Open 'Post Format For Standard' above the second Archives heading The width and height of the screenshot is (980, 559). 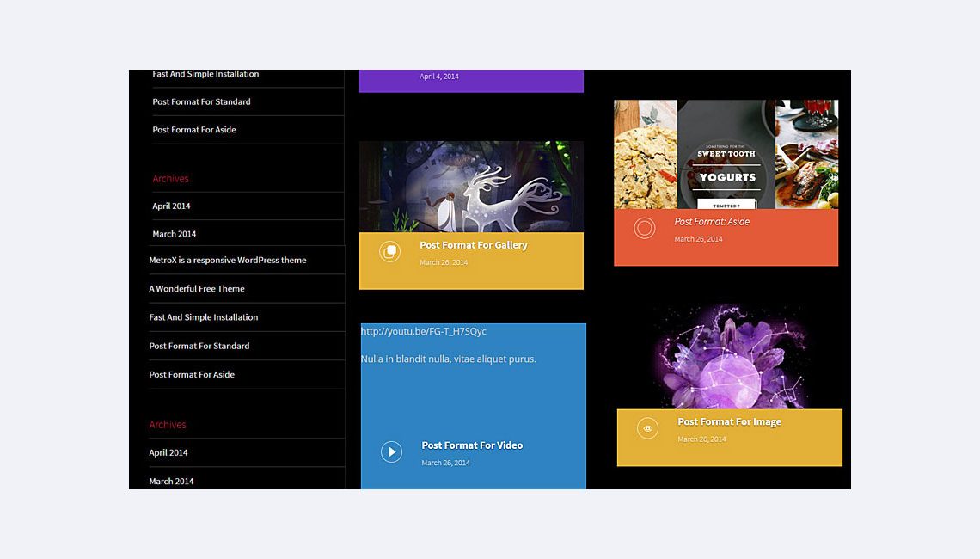[199, 346]
